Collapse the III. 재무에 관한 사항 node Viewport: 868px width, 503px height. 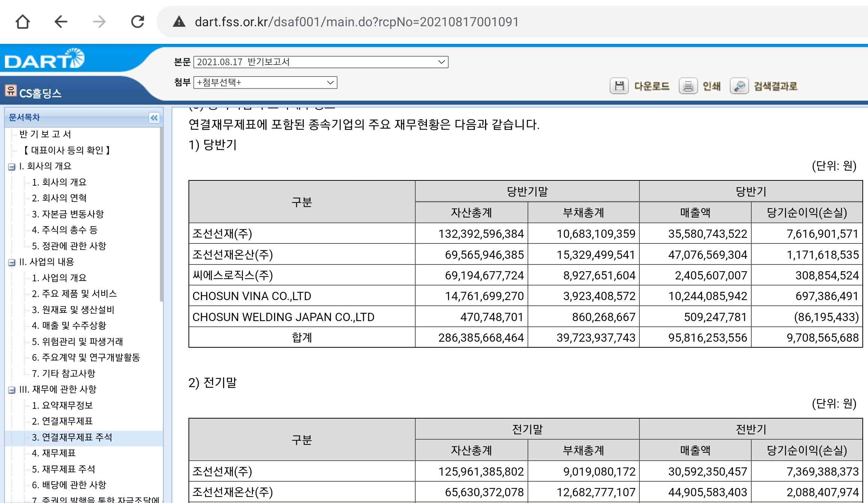click(x=12, y=390)
